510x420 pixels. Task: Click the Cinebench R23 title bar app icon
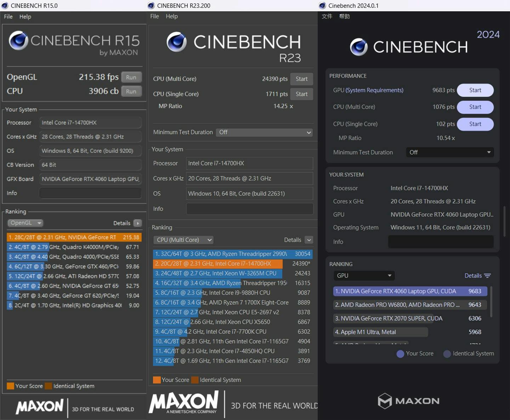pyautogui.click(x=151, y=5)
